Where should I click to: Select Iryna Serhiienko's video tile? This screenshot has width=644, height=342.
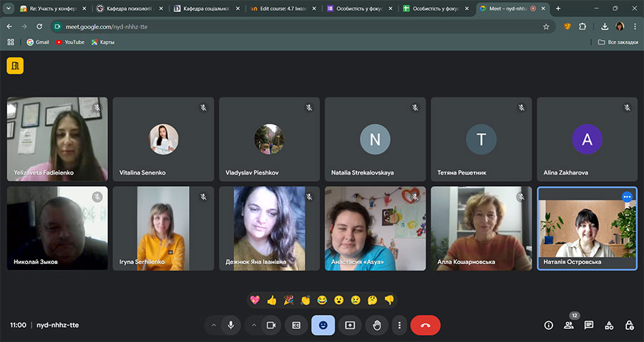pyautogui.click(x=163, y=228)
